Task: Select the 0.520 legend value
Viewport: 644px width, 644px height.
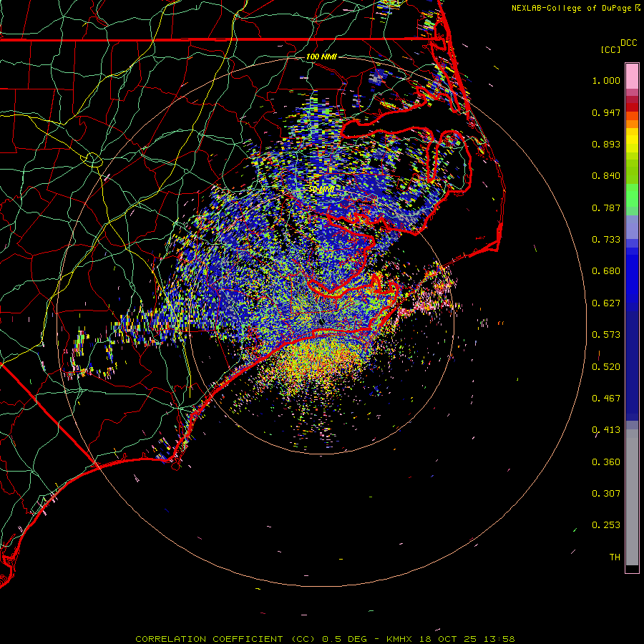Action: (606, 367)
